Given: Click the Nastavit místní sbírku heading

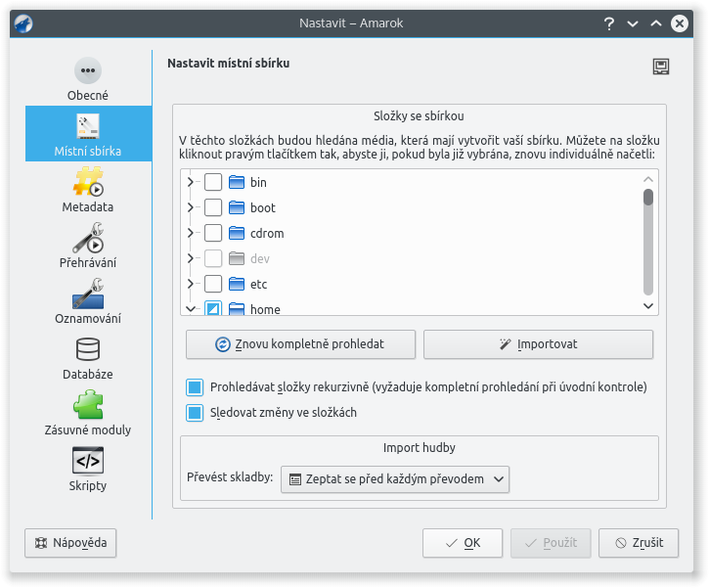Looking at the screenshot, I should click(x=228, y=64).
